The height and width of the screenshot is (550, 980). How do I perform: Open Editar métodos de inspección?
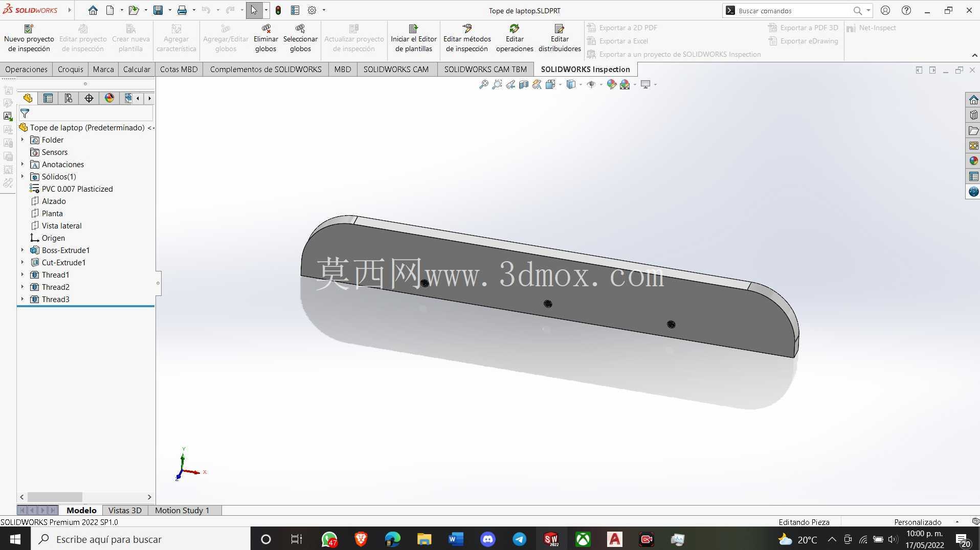click(466, 38)
